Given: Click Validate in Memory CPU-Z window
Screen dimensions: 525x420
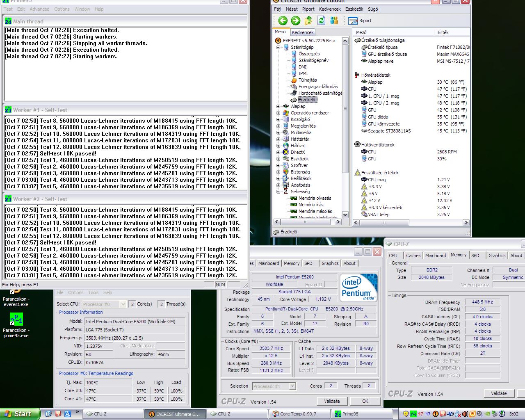Looking at the screenshot, I should (x=499, y=393).
